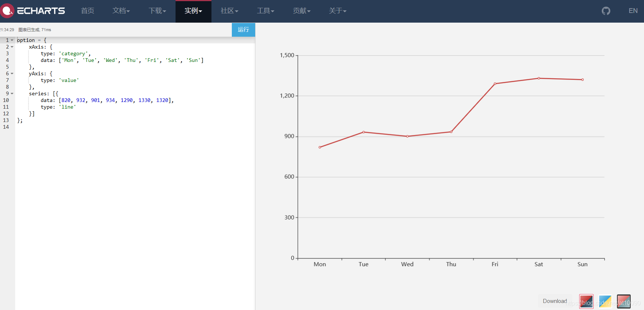
Task: Open the 贡献 contribute menu
Action: click(x=301, y=11)
